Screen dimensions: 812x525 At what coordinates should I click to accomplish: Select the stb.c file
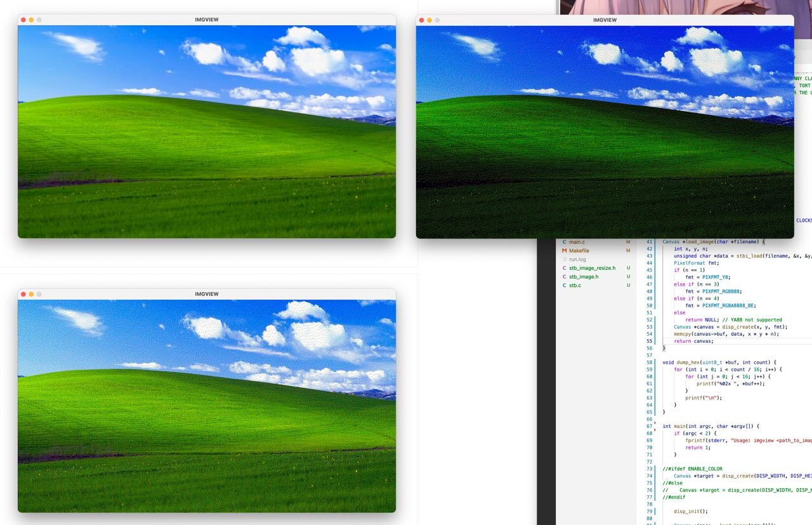pyautogui.click(x=575, y=286)
